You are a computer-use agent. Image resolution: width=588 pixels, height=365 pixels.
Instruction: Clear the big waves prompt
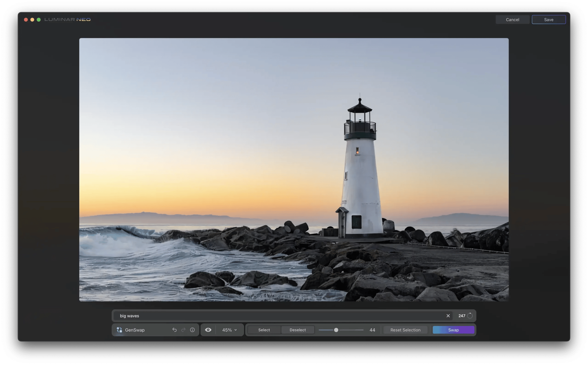click(448, 316)
